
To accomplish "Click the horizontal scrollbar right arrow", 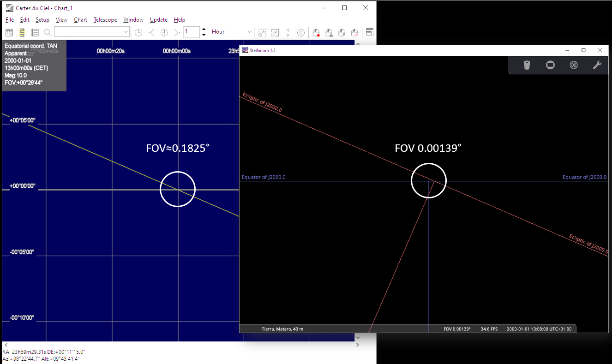I will pos(357,345).
